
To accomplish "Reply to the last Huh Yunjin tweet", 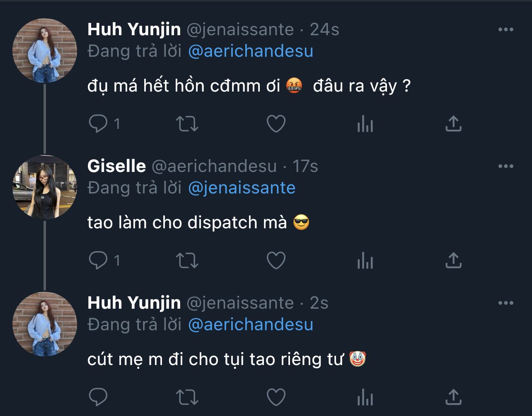I will tap(98, 397).
